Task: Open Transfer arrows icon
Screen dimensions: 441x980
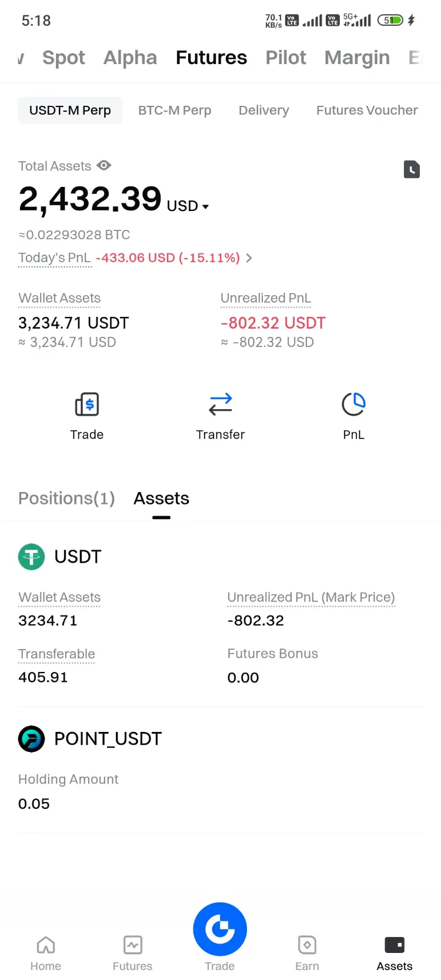Action: [x=220, y=404]
